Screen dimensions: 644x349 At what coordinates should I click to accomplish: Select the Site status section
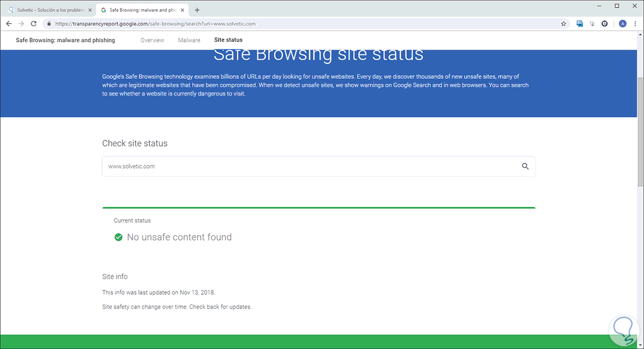[x=228, y=40]
